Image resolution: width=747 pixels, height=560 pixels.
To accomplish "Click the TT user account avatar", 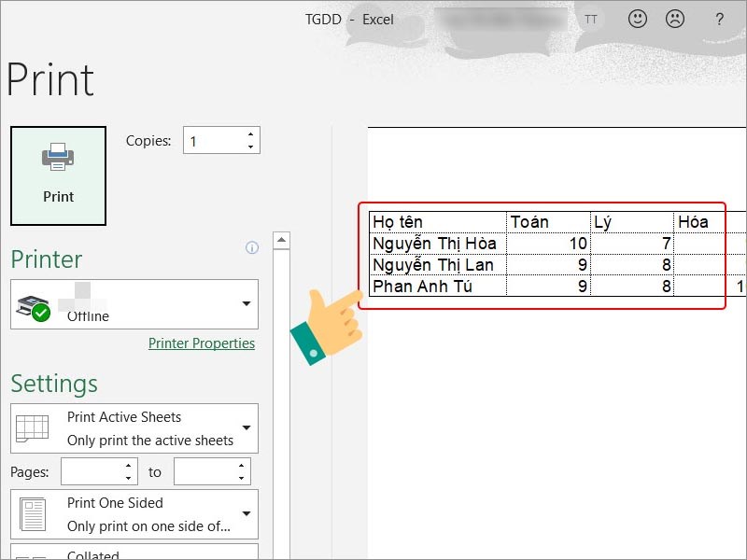I will coord(591,20).
